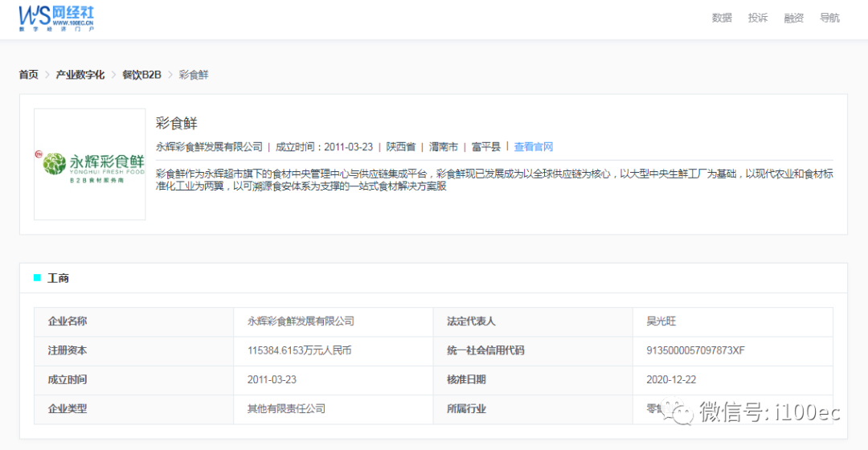Open the 数据 menu item
The image size is (868, 450).
click(722, 18)
